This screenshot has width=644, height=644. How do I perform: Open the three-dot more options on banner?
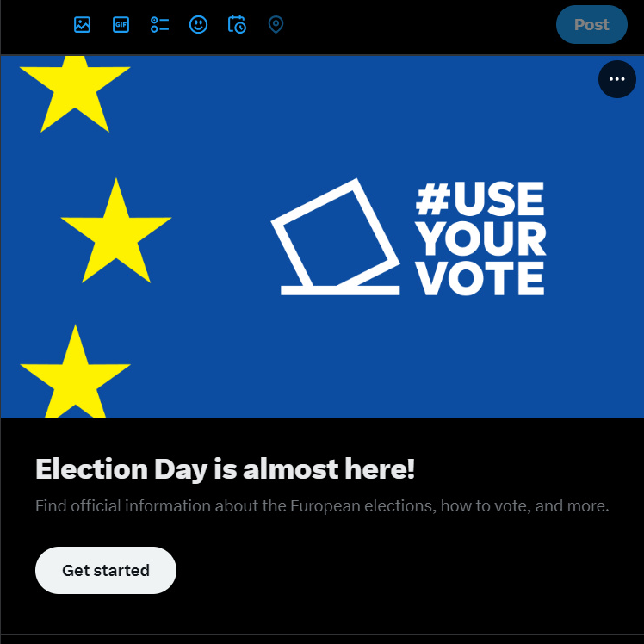click(617, 79)
